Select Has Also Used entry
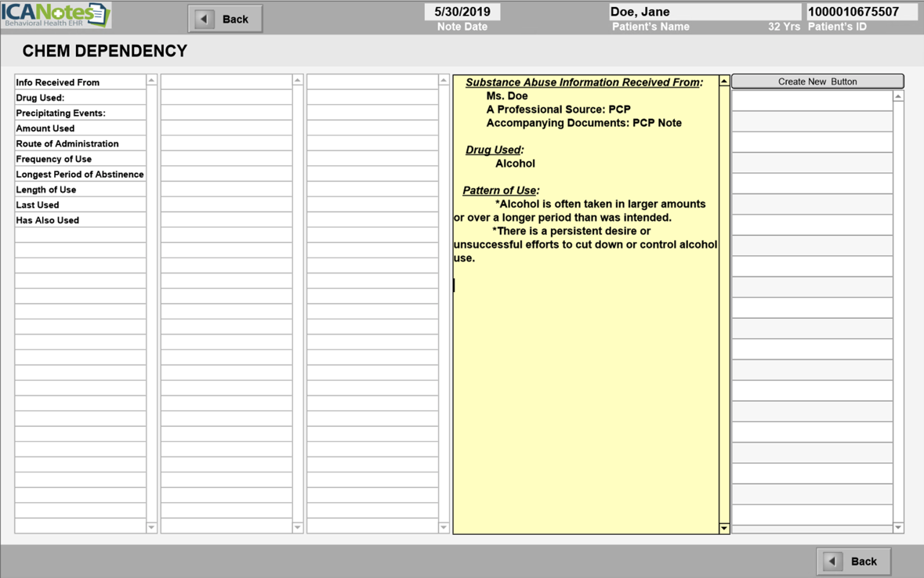Screen dimensions: 924x578 tap(79, 220)
